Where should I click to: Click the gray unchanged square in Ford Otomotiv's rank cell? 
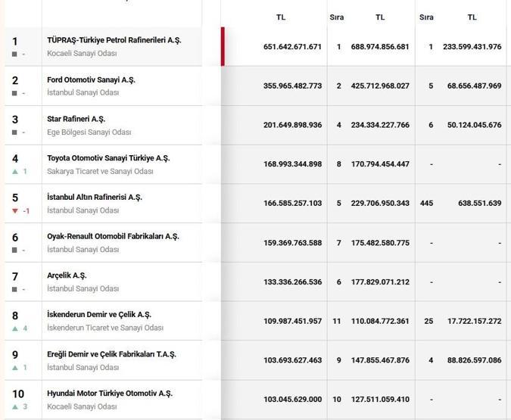(14, 93)
